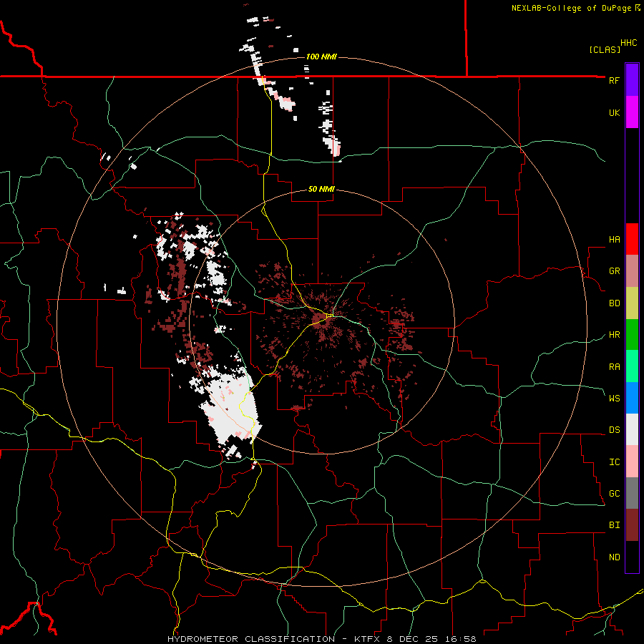Click the 'RA' legend label
Image resolution: width=644 pixels, height=644 pixels.
[614, 367]
